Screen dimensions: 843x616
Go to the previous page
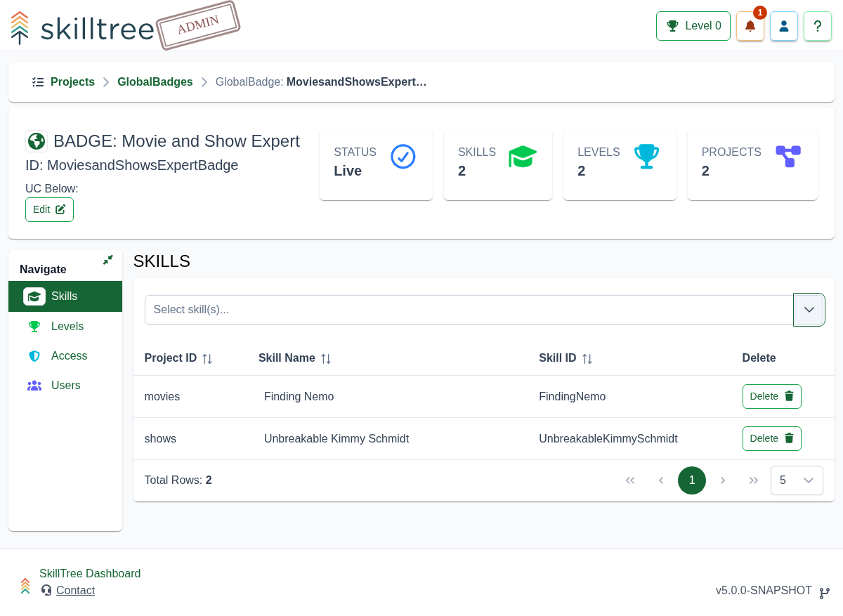pyautogui.click(x=661, y=480)
